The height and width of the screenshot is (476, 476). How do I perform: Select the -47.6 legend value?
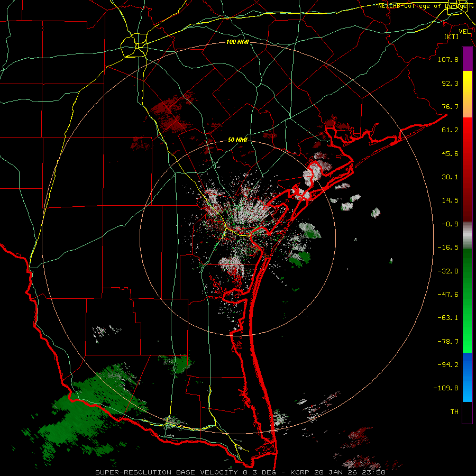click(x=448, y=295)
